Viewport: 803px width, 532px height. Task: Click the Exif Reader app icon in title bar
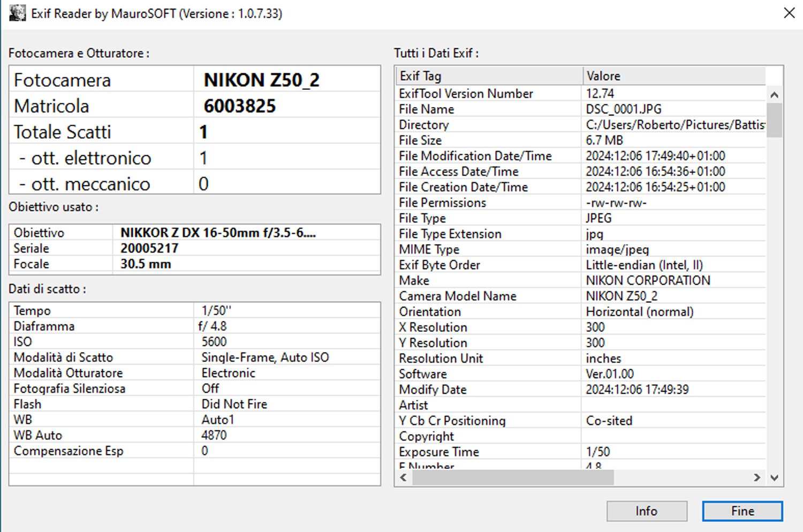[17, 13]
